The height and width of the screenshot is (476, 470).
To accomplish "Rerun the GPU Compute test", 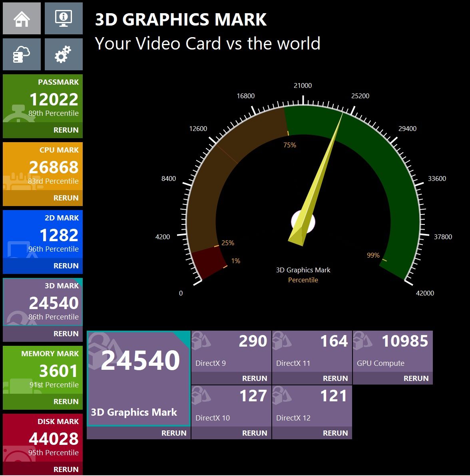I will coord(416,378).
